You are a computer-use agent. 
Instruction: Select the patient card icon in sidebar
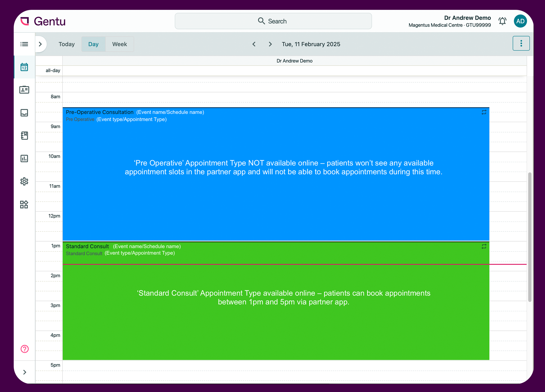(24, 89)
